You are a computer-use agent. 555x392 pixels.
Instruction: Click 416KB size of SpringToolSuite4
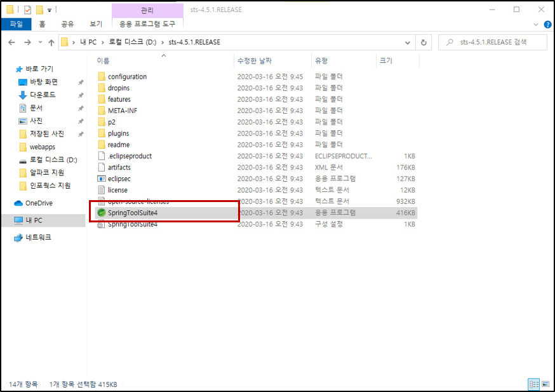pyautogui.click(x=406, y=213)
